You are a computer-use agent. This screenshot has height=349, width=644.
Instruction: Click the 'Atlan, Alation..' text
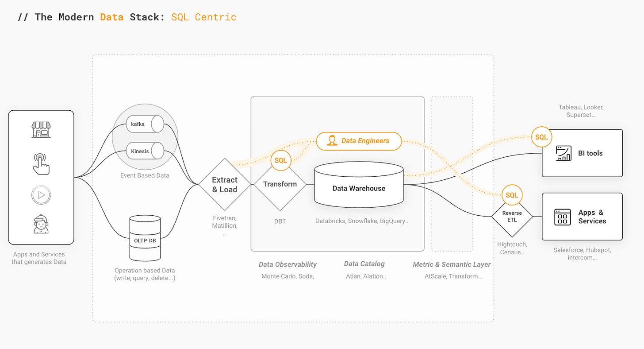tap(366, 276)
